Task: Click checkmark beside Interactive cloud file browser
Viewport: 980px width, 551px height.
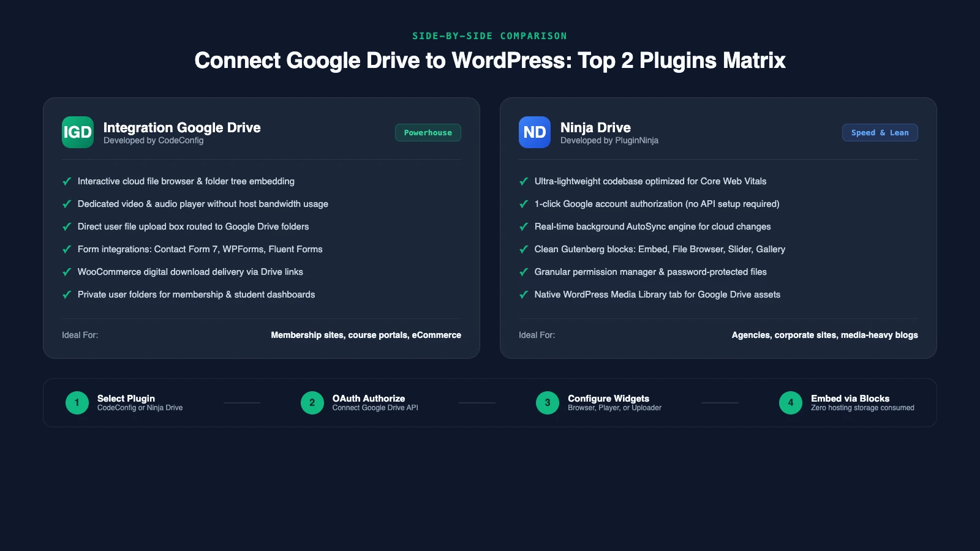Action: pyautogui.click(x=67, y=181)
